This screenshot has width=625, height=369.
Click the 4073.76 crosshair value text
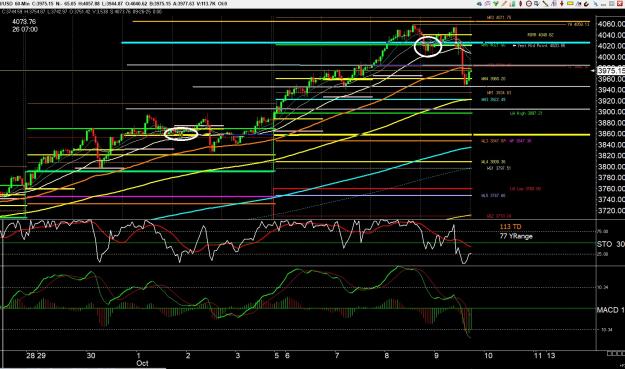coord(24,22)
